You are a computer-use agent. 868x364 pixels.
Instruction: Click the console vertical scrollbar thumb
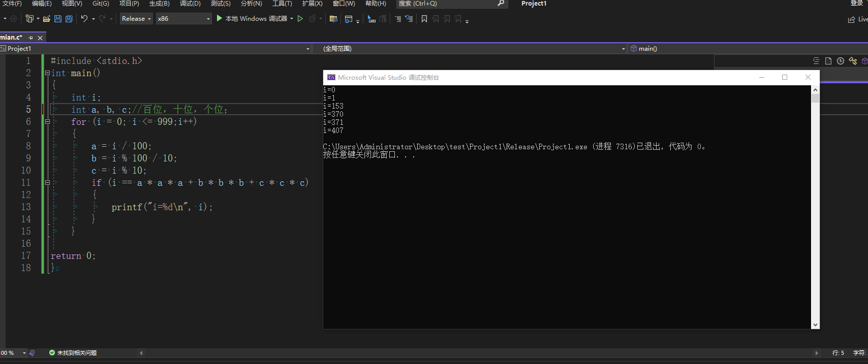(x=815, y=98)
